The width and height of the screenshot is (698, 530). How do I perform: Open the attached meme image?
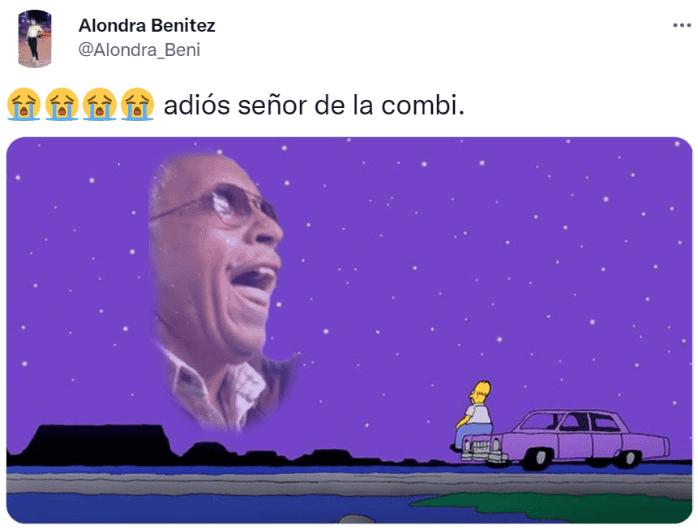(349, 330)
